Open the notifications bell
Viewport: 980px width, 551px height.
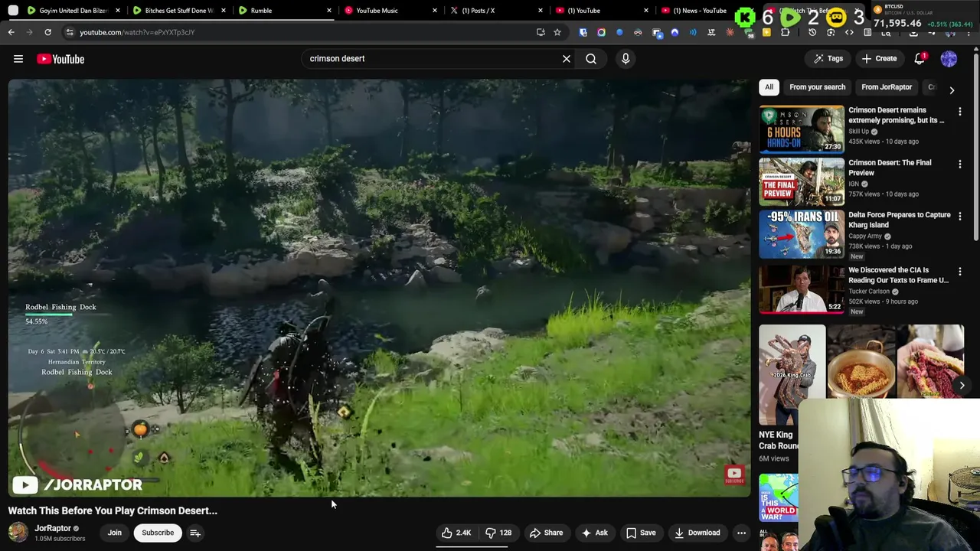(920, 59)
